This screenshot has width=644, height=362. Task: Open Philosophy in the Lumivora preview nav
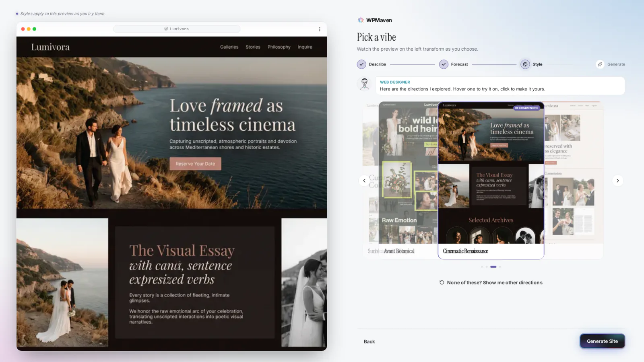(279, 47)
